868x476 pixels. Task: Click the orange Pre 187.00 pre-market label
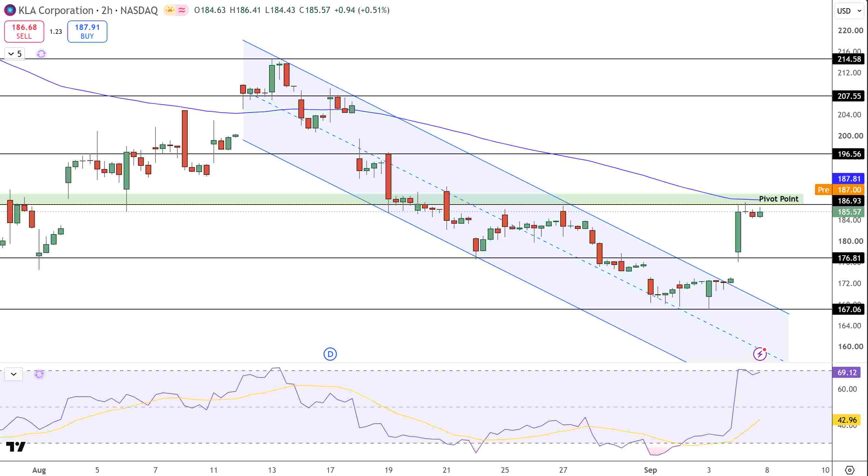click(x=839, y=190)
